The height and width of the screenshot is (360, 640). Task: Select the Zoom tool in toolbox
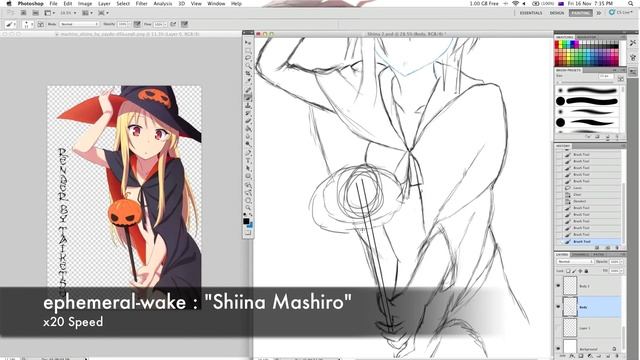click(248, 208)
